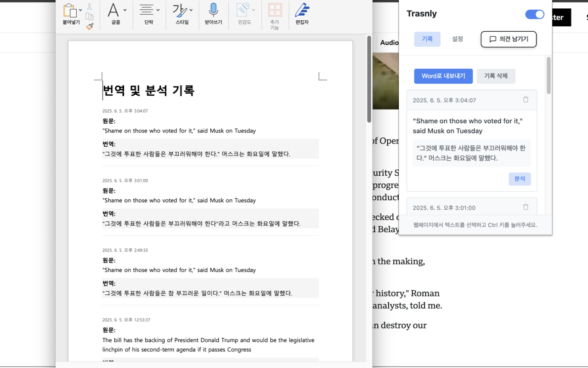Expand the 스타일 dropdown arrow
Viewport: 588px width, 368px height.
[191, 10]
